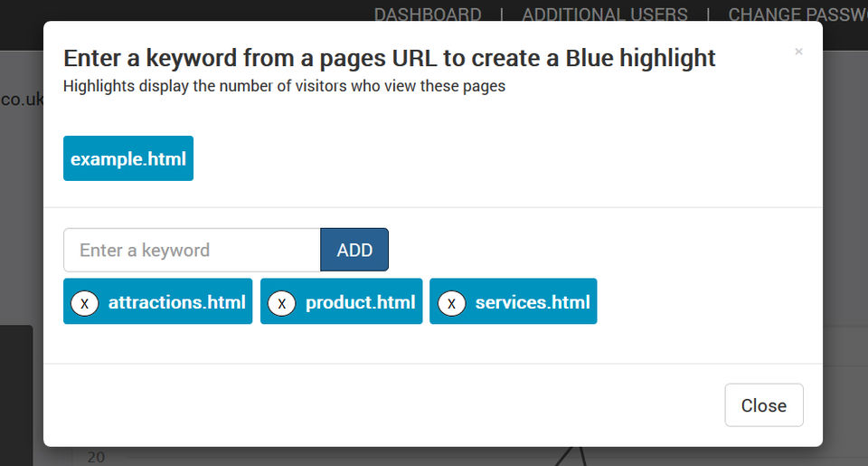Delete services.html using its X circle

452,303
